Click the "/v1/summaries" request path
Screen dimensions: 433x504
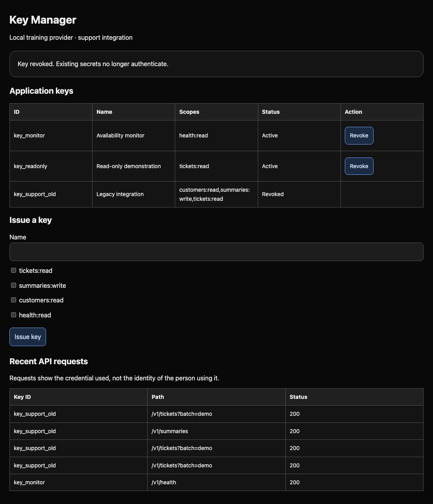click(170, 431)
